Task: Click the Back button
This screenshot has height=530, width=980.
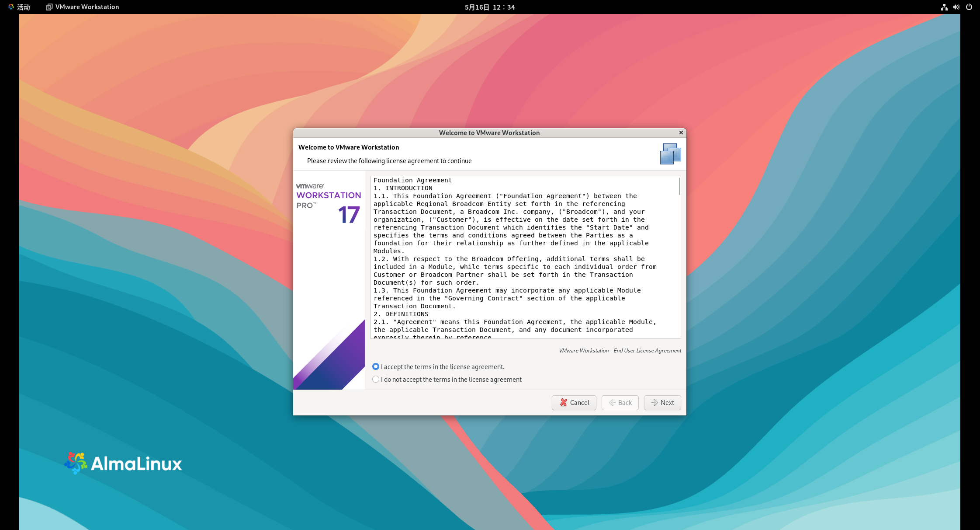Action: click(x=620, y=402)
